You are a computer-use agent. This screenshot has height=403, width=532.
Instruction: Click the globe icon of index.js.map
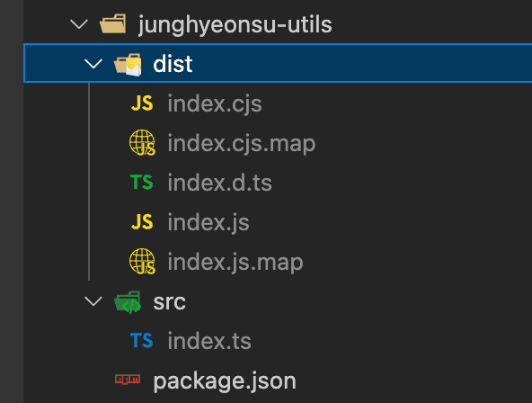(x=142, y=261)
